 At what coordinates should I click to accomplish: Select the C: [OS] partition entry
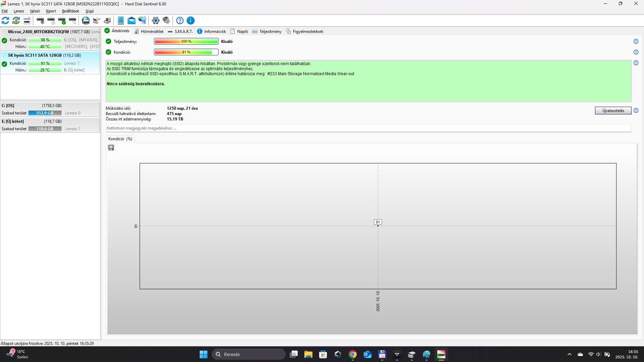[50, 109]
